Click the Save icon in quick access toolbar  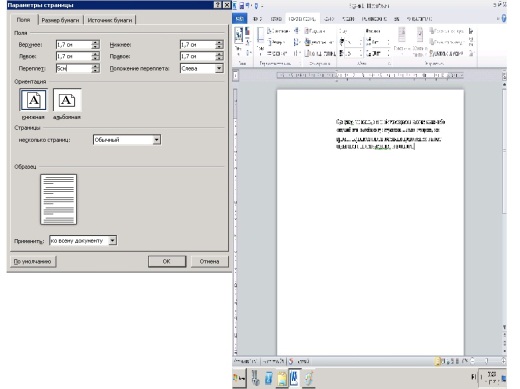[242, 6]
